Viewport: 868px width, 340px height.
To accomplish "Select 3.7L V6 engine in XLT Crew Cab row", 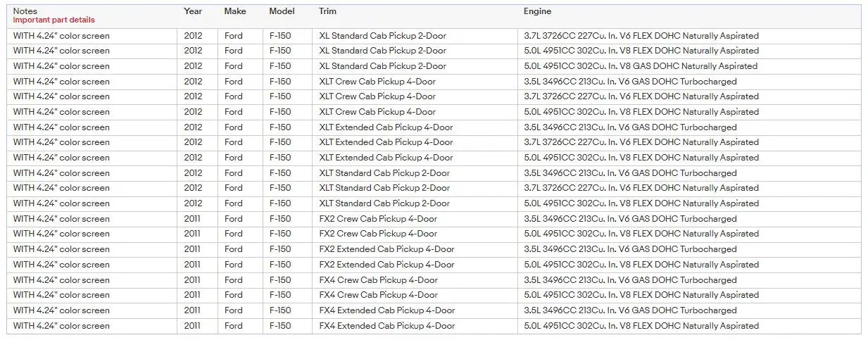I will tap(641, 96).
